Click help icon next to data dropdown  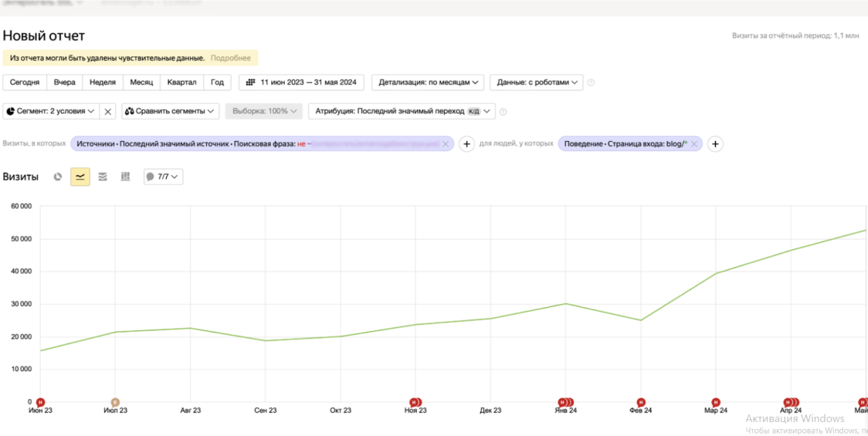pyautogui.click(x=591, y=82)
